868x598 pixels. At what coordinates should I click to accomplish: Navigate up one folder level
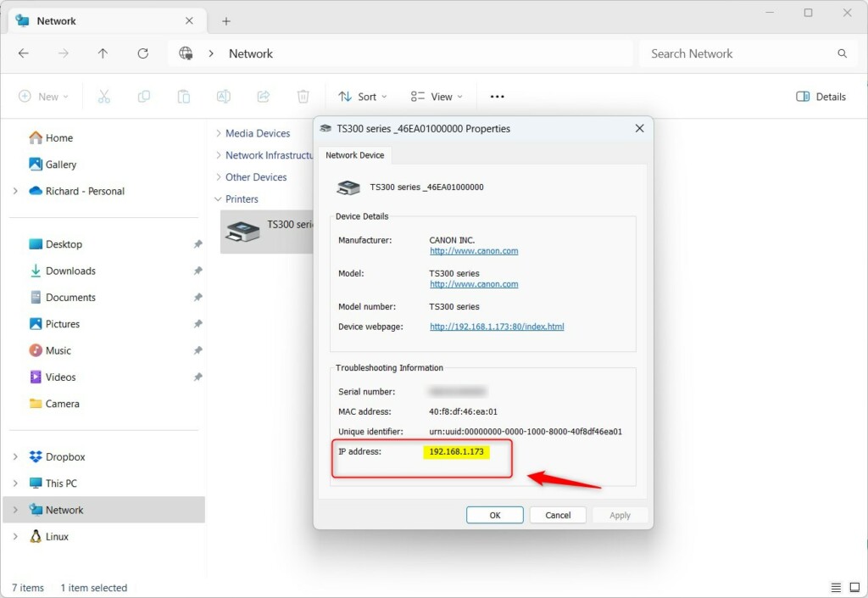tap(103, 53)
